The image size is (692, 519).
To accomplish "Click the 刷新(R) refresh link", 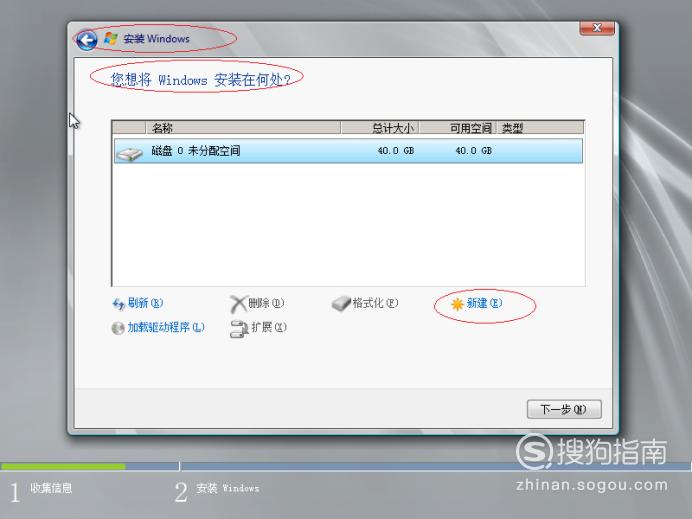I will tap(145, 303).
